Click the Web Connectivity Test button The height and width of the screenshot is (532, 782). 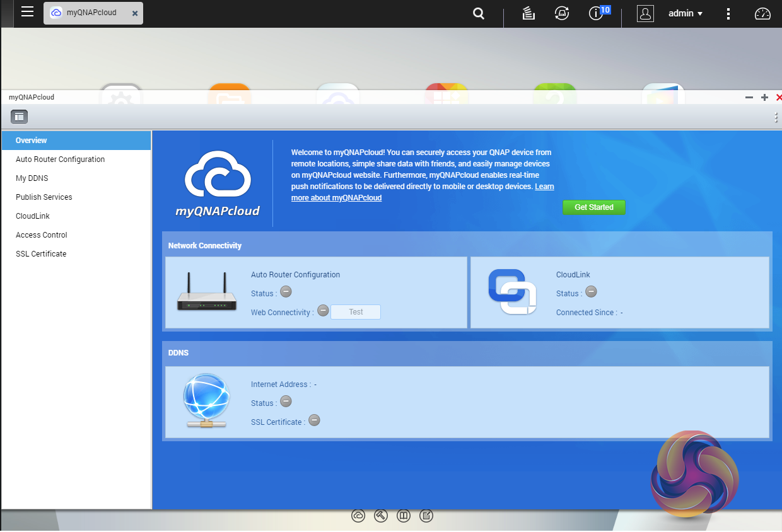coord(356,312)
